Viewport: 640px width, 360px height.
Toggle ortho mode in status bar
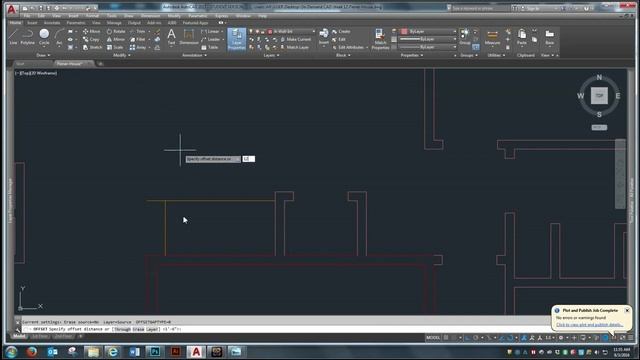[468, 338]
